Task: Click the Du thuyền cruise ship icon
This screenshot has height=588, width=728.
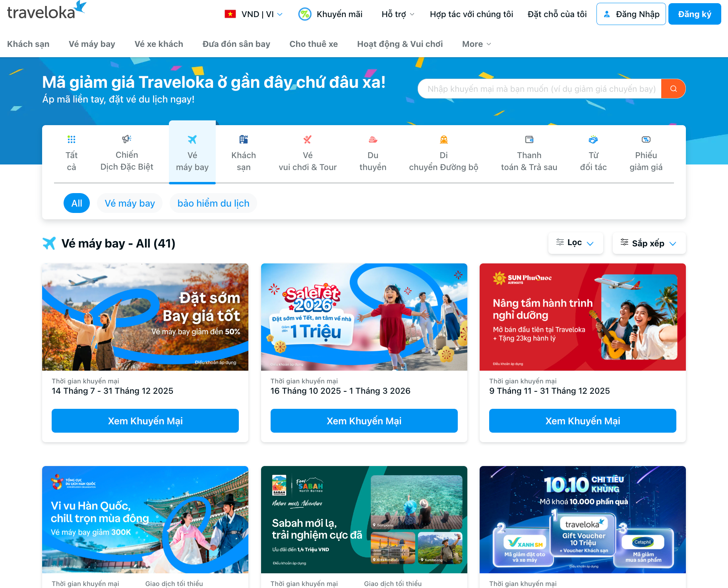Action: 373,139
